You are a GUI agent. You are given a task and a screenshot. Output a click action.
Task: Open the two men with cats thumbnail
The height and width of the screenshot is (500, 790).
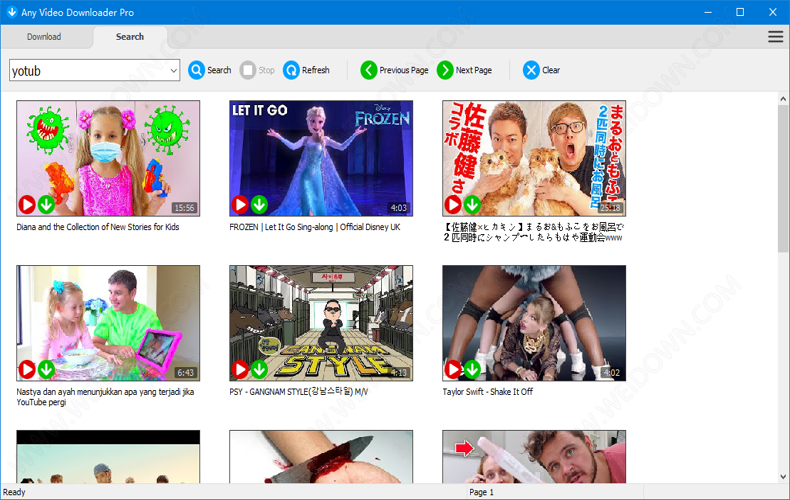click(x=534, y=158)
